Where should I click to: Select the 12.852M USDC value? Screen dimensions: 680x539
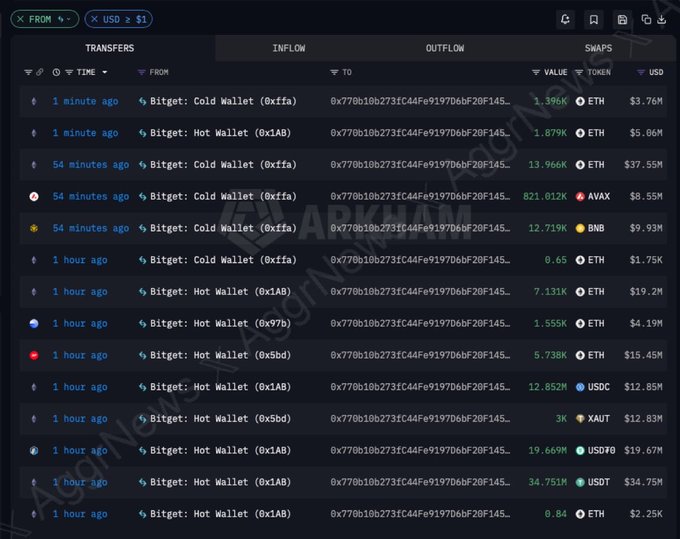click(x=547, y=387)
